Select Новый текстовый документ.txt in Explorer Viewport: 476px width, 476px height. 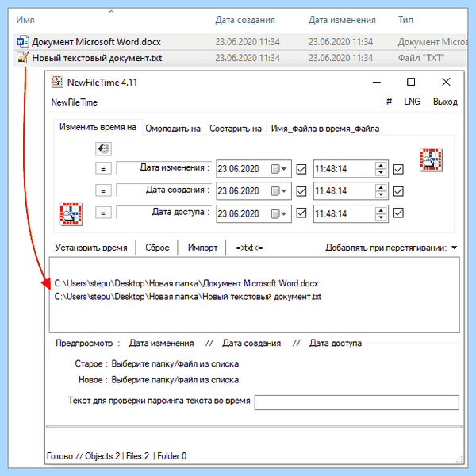pyautogui.click(x=97, y=58)
